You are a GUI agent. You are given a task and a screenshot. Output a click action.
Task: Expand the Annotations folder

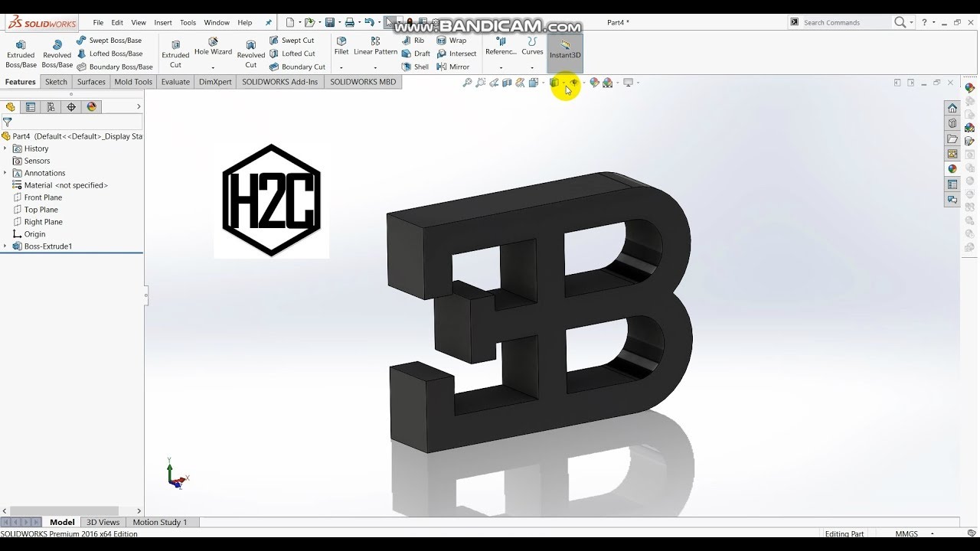(x=5, y=173)
